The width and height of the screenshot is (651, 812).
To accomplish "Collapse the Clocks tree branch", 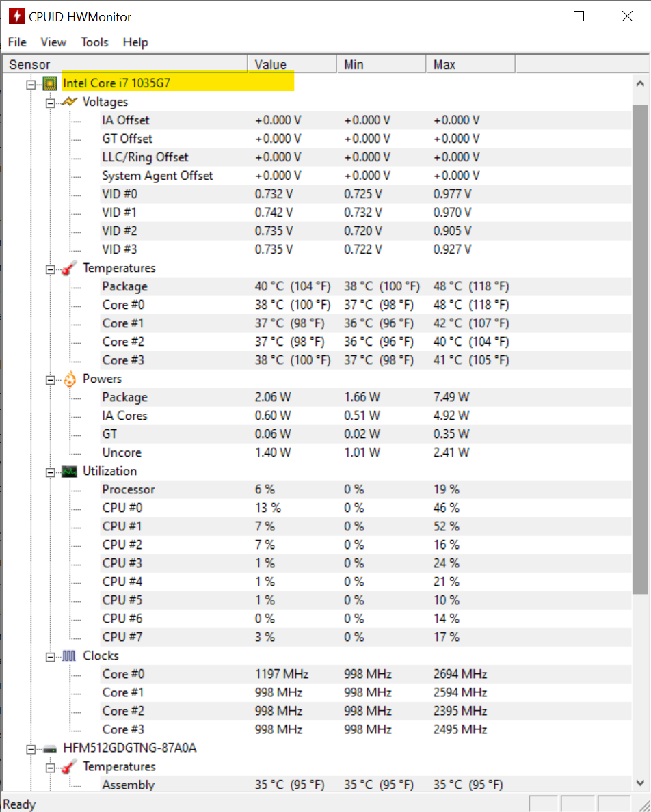I will point(50,657).
